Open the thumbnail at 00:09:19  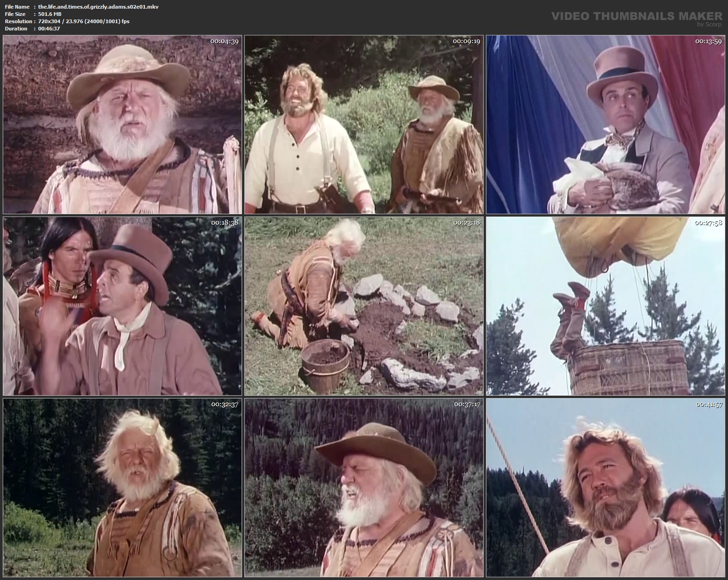point(364,125)
